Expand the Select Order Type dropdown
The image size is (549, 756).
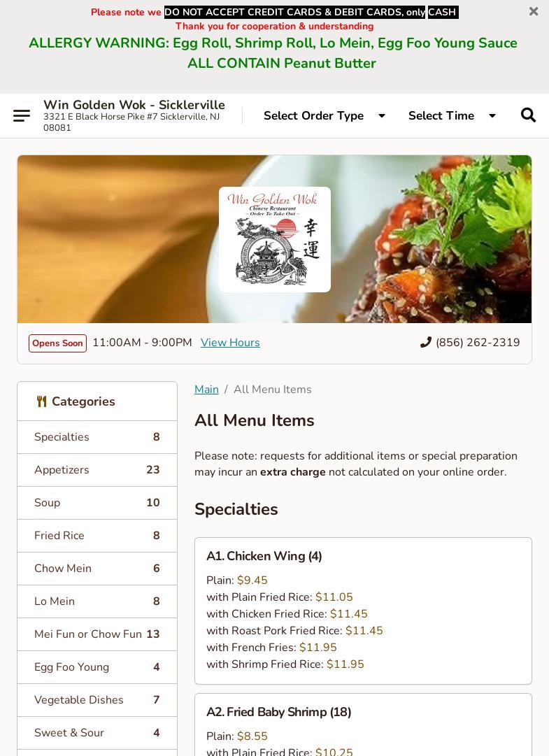coord(325,115)
